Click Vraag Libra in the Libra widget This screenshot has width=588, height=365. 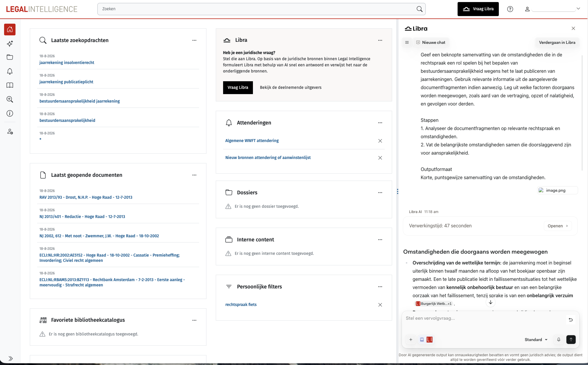pos(238,87)
